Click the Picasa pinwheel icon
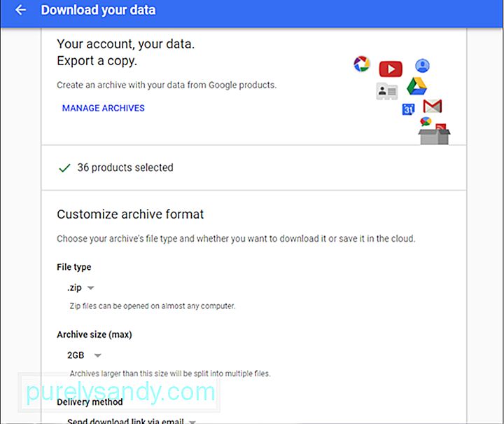The image size is (504, 424). click(362, 64)
